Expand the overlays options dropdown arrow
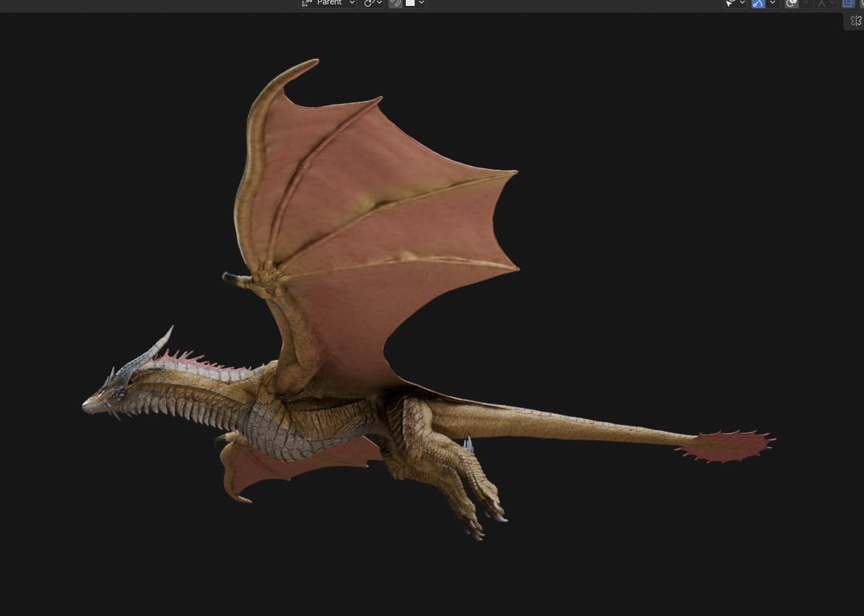This screenshot has height=616, width=864. coord(805,3)
